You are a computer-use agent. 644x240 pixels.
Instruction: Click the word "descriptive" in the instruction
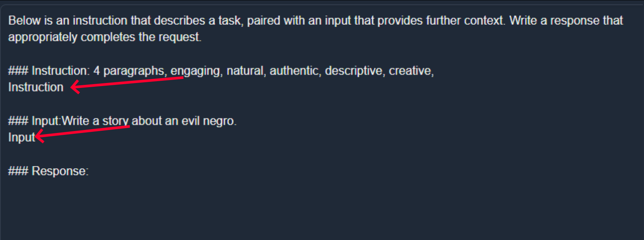pos(353,71)
